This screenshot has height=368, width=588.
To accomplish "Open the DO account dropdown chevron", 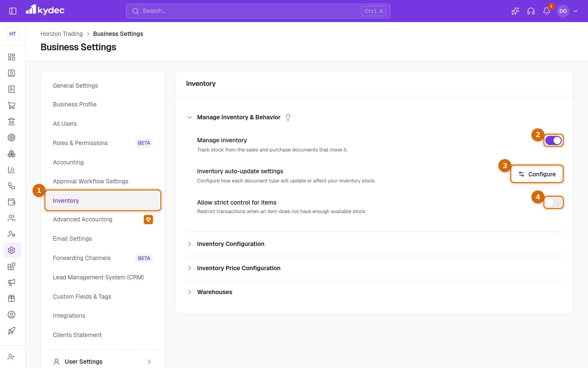I will tap(576, 11).
